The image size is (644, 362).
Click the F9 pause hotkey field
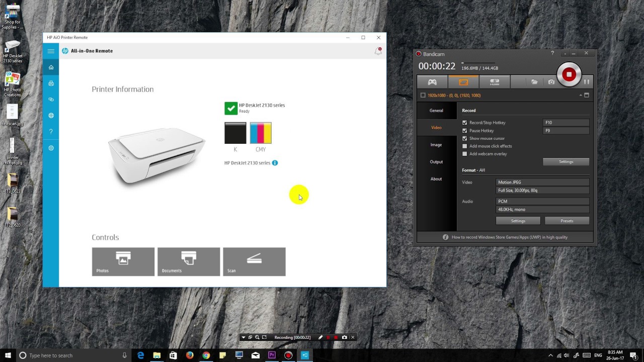(x=566, y=131)
